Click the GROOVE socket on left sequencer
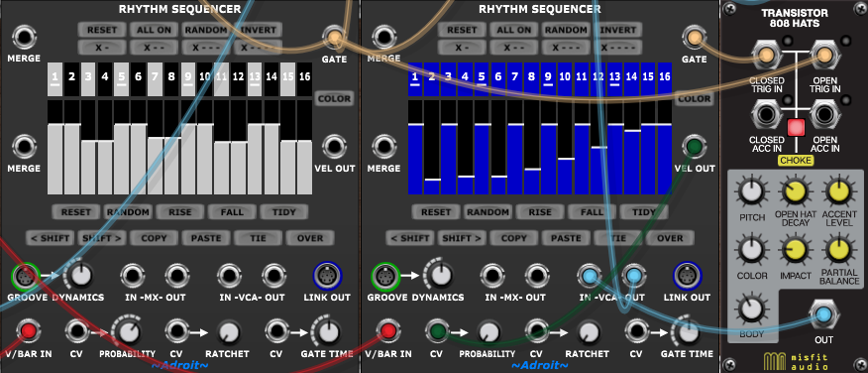 (x=25, y=277)
